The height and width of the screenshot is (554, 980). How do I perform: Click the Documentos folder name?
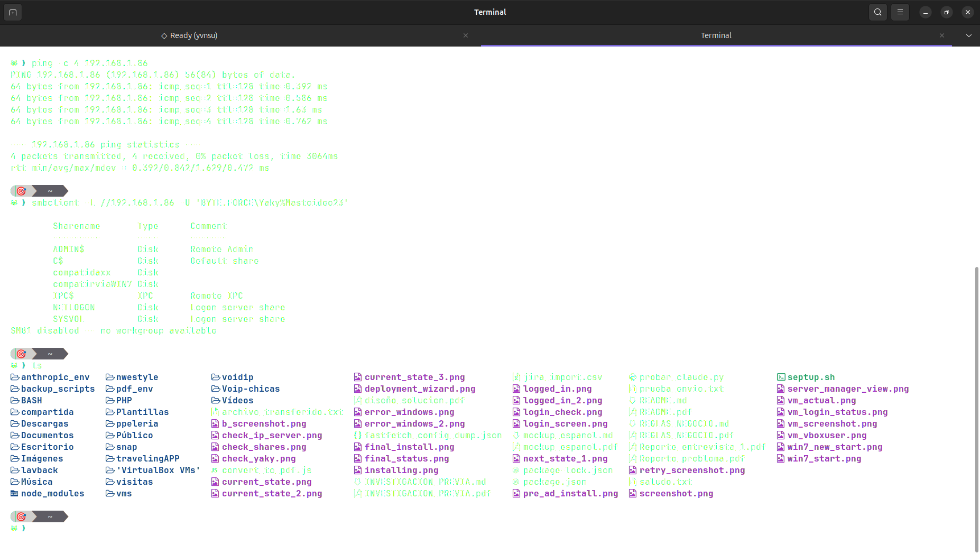tap(48, 435)
